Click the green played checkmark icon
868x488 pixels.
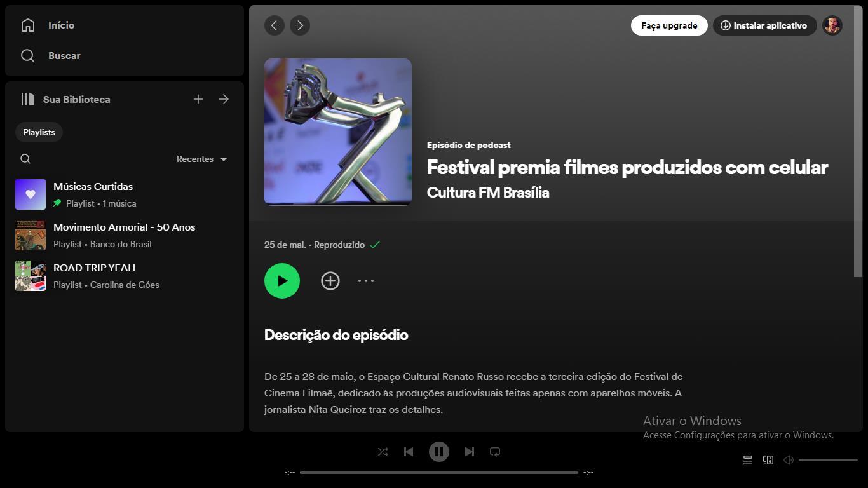pyautogui.click(x=375, y=245)
